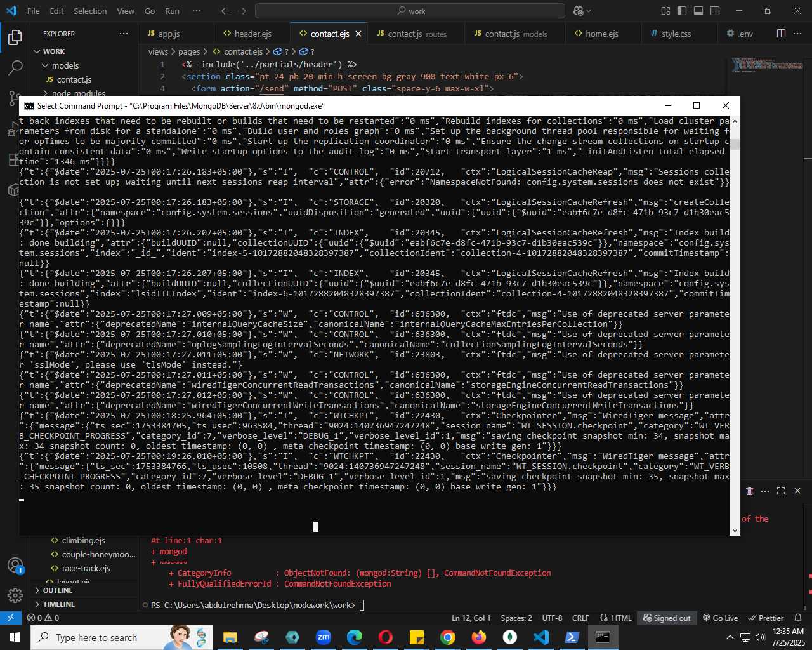Toggle primary side bar layout icon
The width and height of the screenshot is (812, 650).
coord(682,11)
